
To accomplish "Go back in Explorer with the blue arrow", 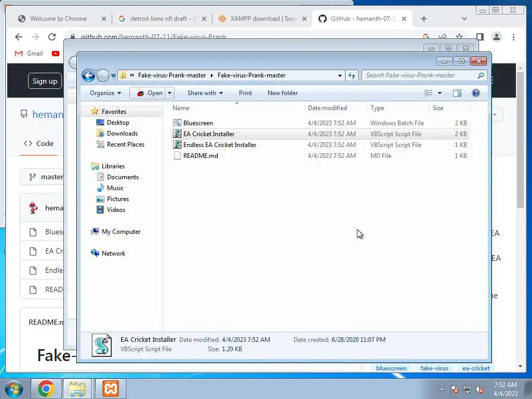I will [x=88, y=75].
